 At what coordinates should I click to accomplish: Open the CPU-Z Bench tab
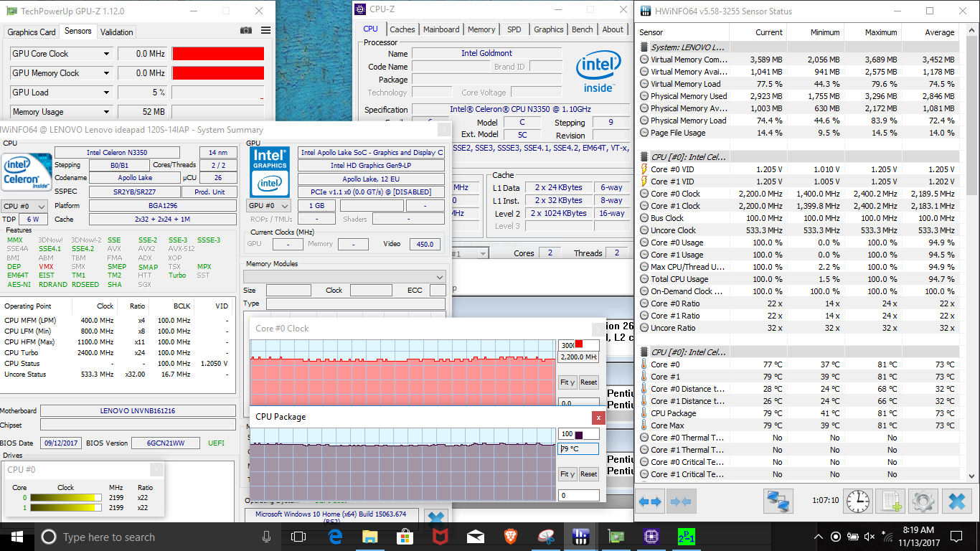(582, 29)
